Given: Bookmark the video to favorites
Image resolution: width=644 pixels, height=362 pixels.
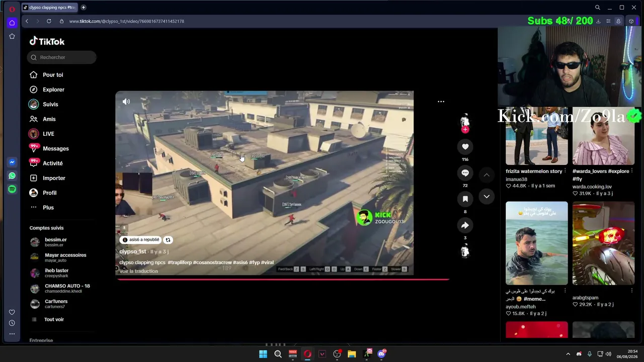Looking at the screenshot, I should [465, 199].
